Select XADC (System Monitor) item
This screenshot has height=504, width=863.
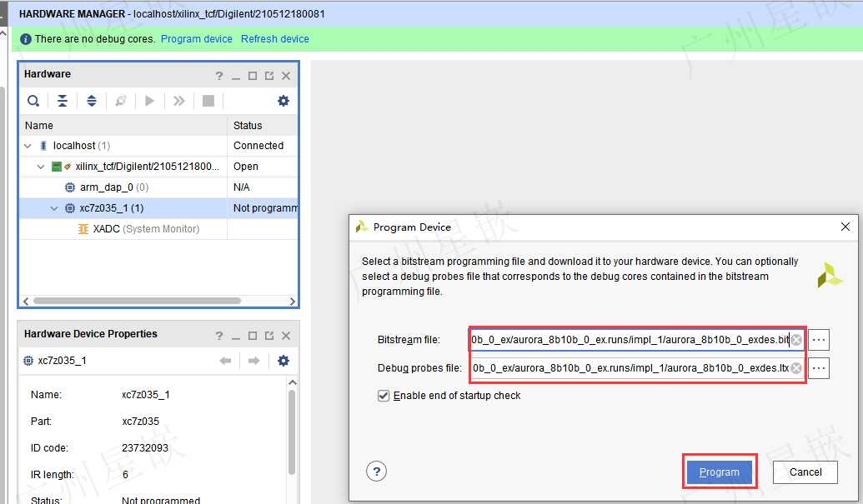[146, 229]
